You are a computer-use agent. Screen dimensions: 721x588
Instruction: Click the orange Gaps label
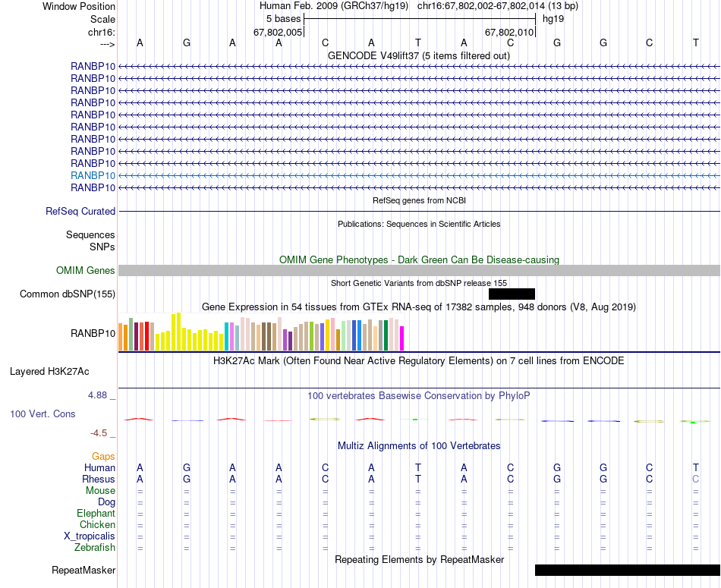pyautogui.click(x=103, y=456)
